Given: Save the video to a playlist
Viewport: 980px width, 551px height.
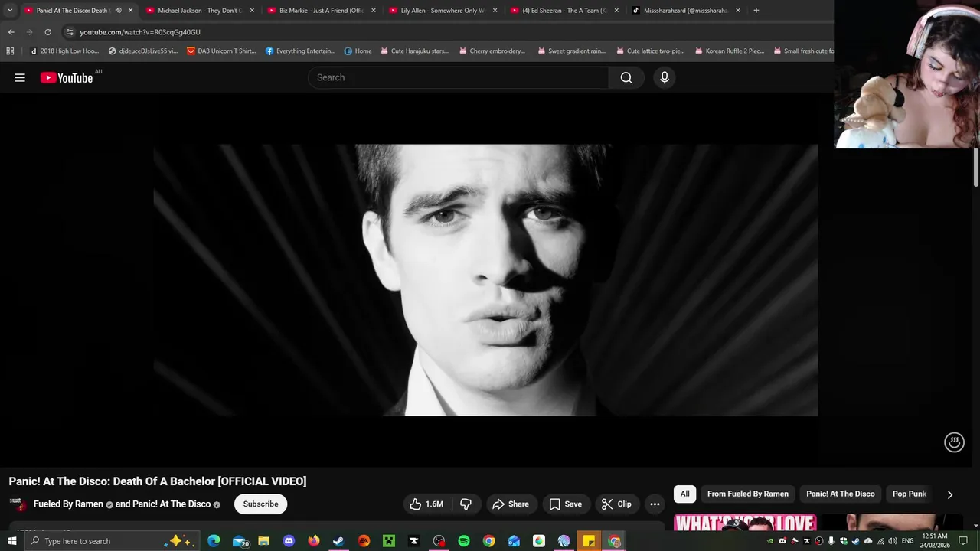Looking at the screenshot, I should 566,504.
